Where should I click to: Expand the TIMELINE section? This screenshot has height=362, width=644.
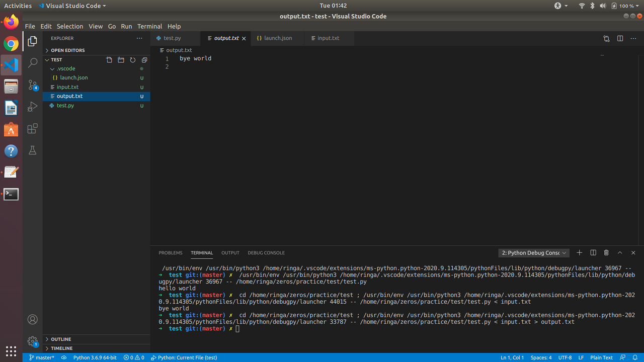coord(97,348)
